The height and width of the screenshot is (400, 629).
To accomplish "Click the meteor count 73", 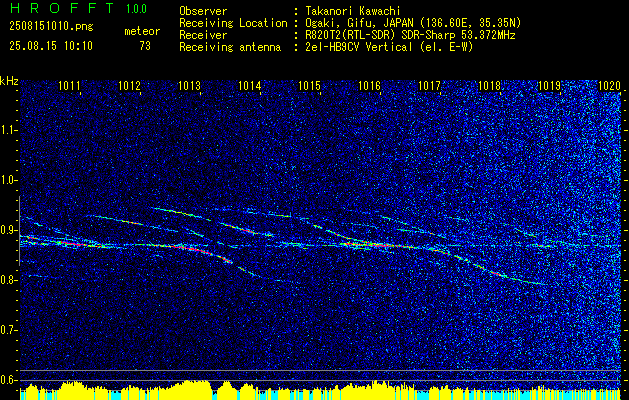I will 145,46.
